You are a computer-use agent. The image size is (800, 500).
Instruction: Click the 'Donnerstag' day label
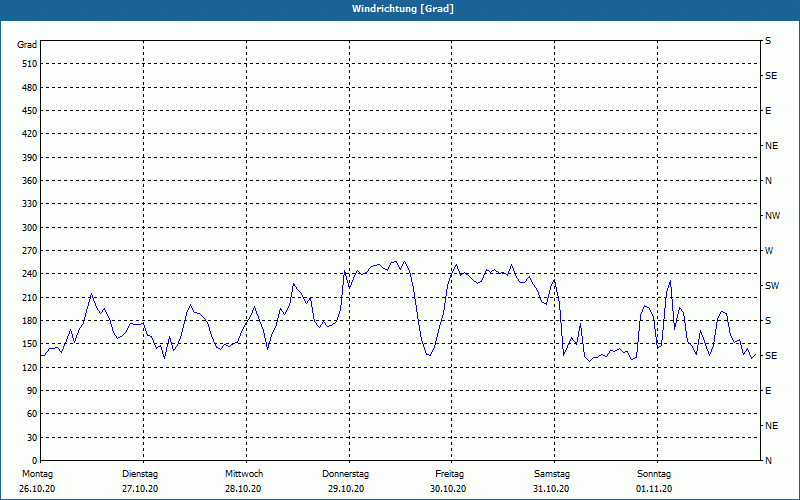coord(345,474)
